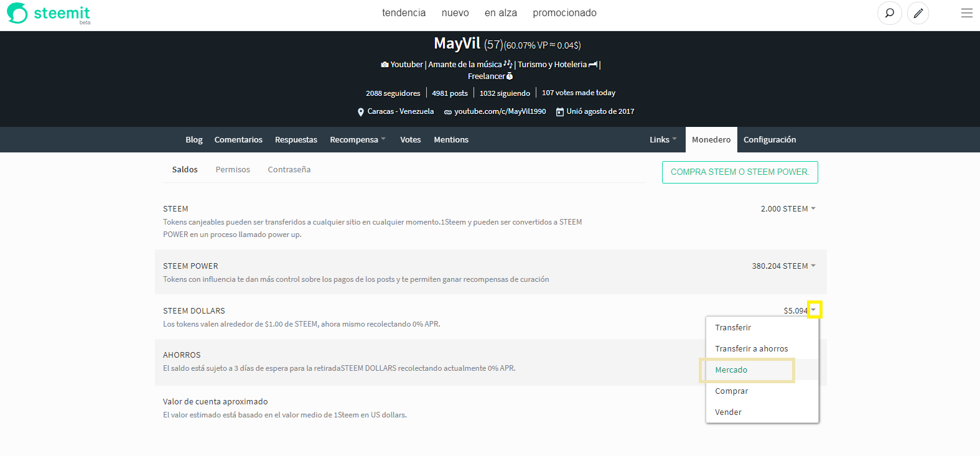
Task: Open the Recompensa dropdown
Action: pyautogui.click(x=358, y=140)
